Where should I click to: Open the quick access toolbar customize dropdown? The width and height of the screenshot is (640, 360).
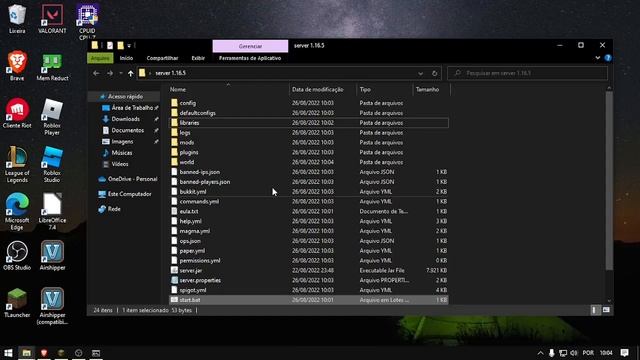click(x=129, y=45)
